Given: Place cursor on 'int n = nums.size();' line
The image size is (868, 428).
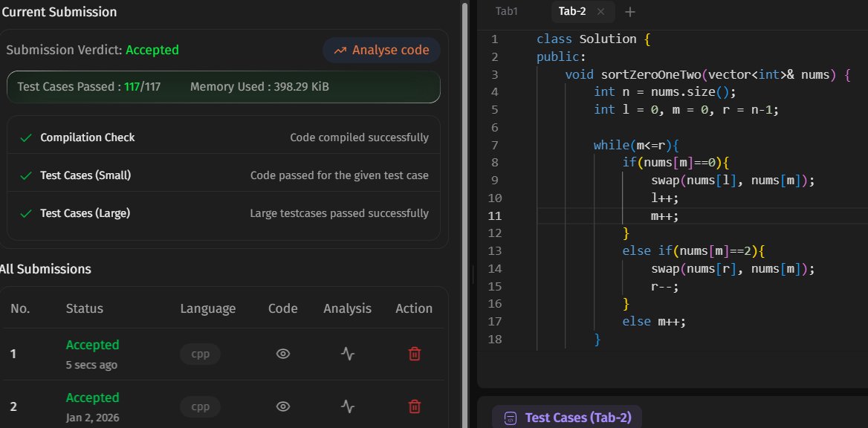Looking at the screenshot, I should click(665, 92).
